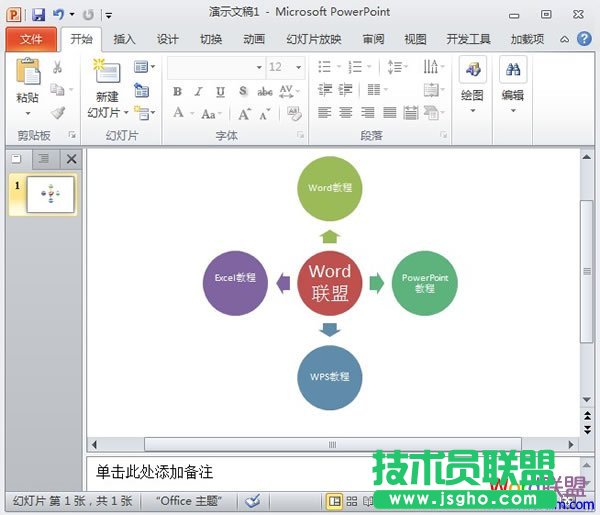Click the Copy icon
The height and width of the screenshot is (515, 600).
[58, 90]
